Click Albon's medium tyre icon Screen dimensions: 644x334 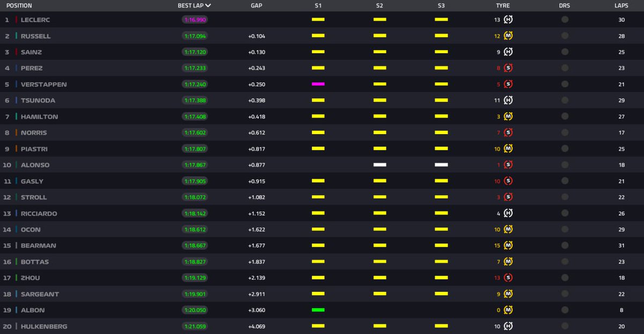click(x=508, y=310)
